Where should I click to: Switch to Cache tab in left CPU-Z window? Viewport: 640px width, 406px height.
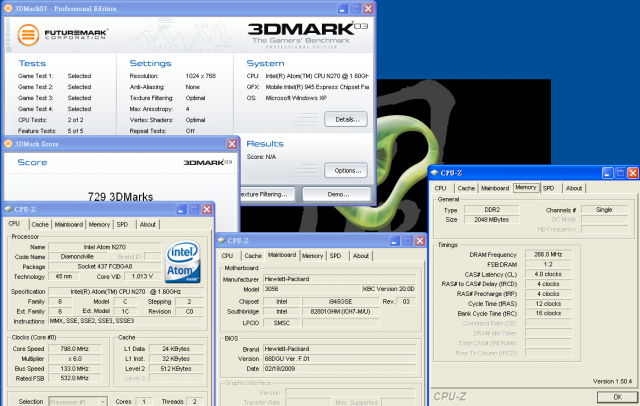click(x=40, y=224)
